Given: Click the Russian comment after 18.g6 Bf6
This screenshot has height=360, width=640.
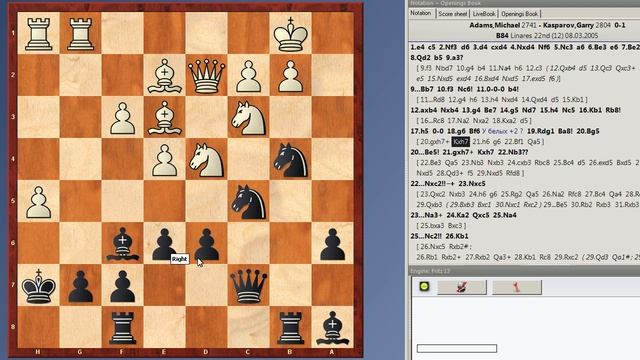Looking at the screenshot, I should [502, 131].
